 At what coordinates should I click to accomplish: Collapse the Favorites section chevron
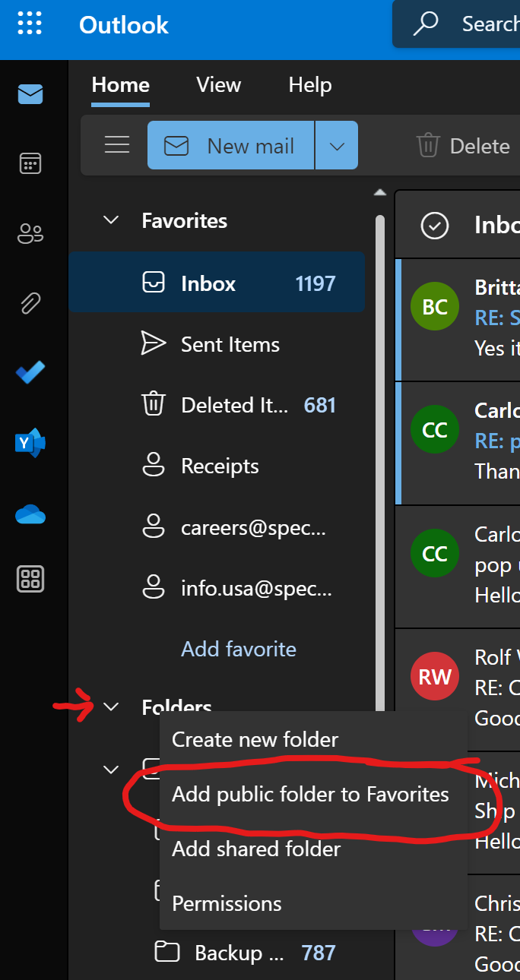(111, 220)
